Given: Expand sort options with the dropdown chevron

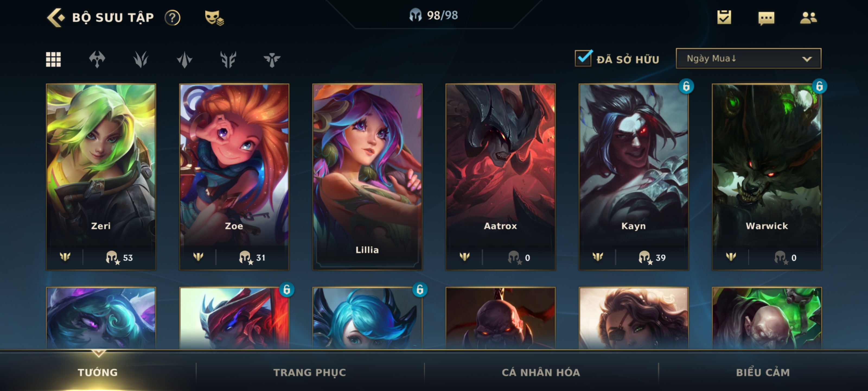Looking at the screenshot, I should 807,59.
